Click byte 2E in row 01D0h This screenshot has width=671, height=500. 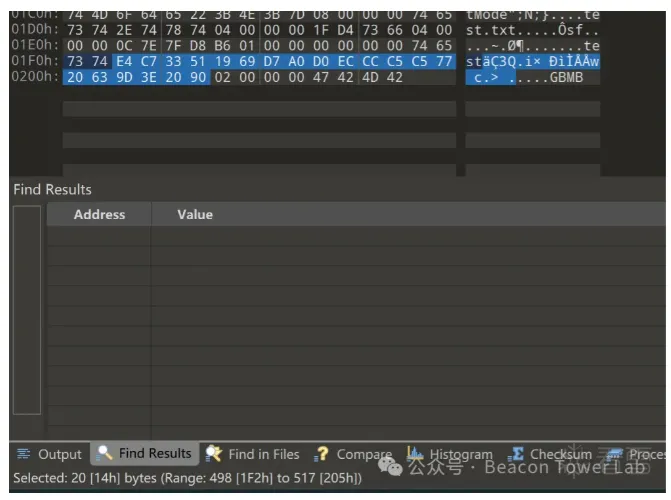[124, 30]
